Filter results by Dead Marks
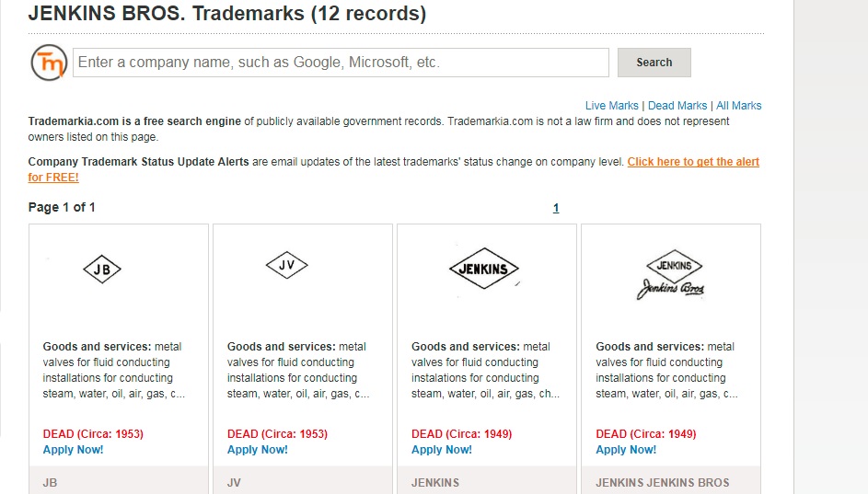 coord(677,106)
